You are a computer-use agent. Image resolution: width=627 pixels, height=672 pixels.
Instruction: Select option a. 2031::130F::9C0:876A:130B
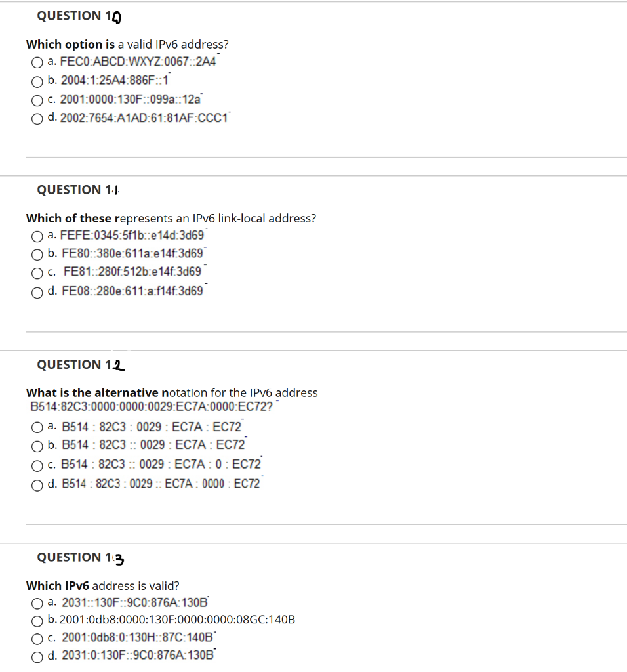coord(37,603)
